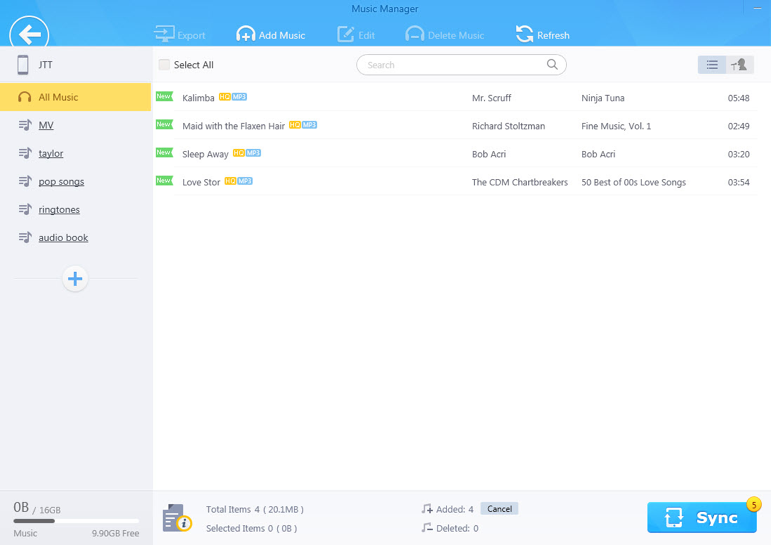The image size is (771, 545).
Task: Open the ringtones playlist
Action: pyautogui.click(x=59, y=210)
